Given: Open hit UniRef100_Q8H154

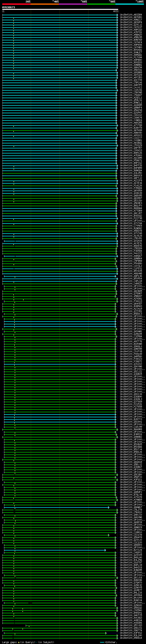Looking at the screenshot, I should tap(131, 67).
